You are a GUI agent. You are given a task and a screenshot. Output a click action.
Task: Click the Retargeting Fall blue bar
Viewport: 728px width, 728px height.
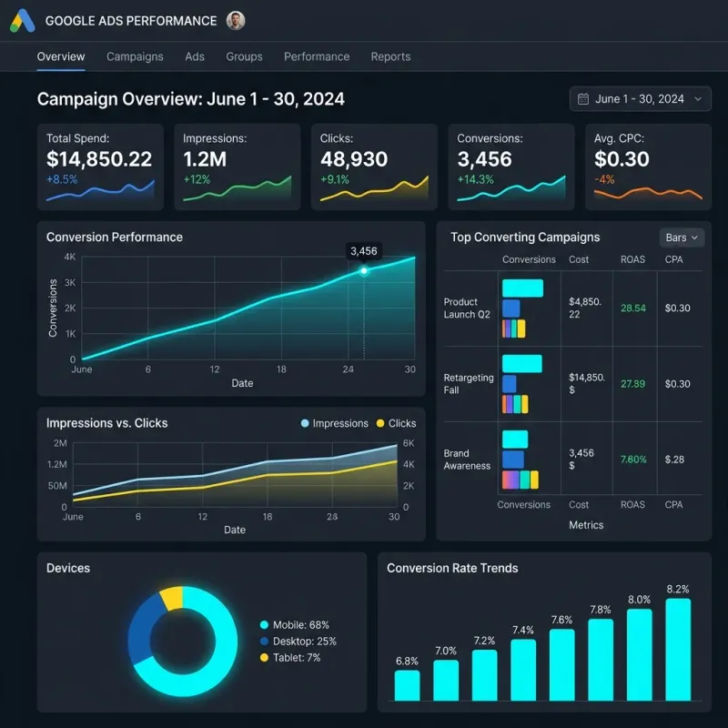[x=510, y=384]
